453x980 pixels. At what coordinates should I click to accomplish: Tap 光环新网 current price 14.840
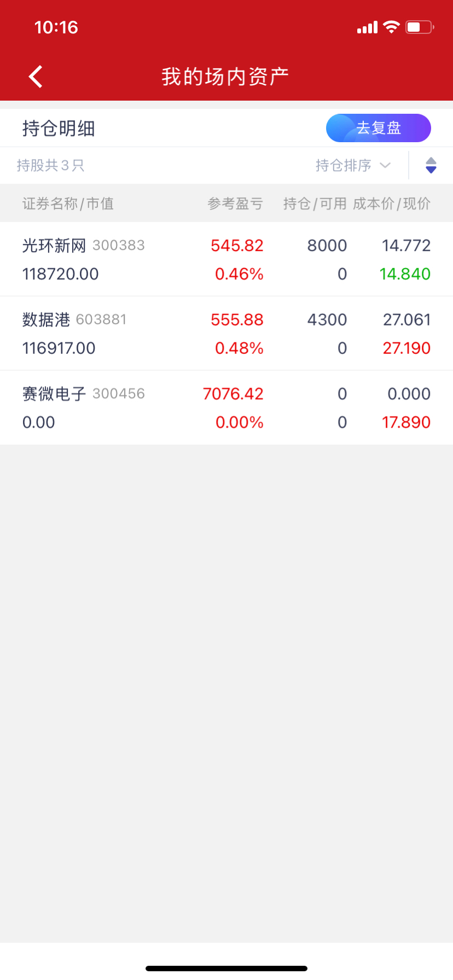tap(405, 274)
